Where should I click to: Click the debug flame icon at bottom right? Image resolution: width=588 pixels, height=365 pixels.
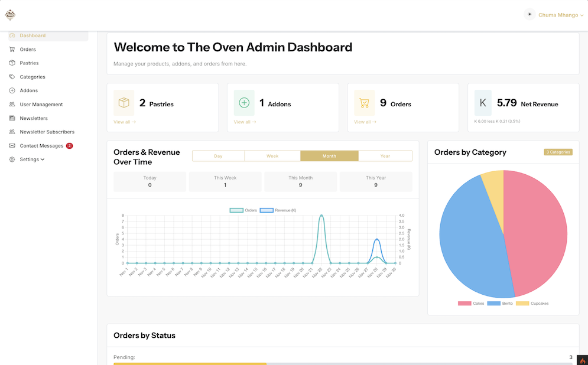click(x=582, y=360)
